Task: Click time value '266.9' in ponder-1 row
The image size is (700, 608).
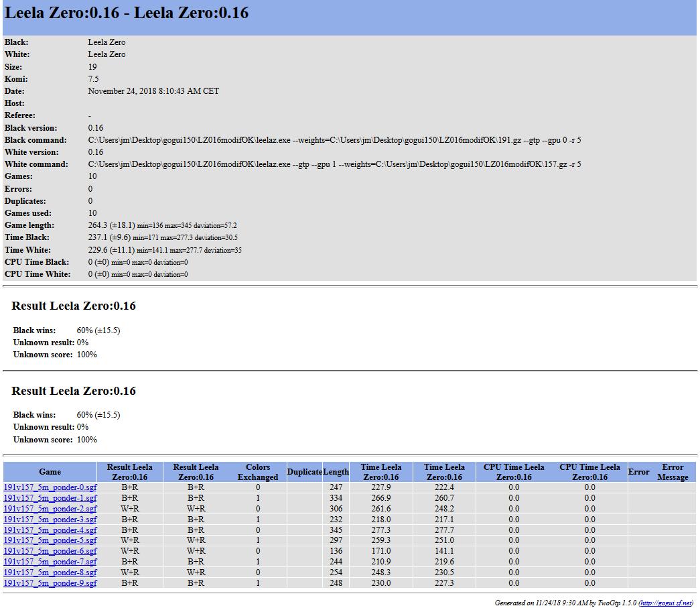Action: point(380,498)
